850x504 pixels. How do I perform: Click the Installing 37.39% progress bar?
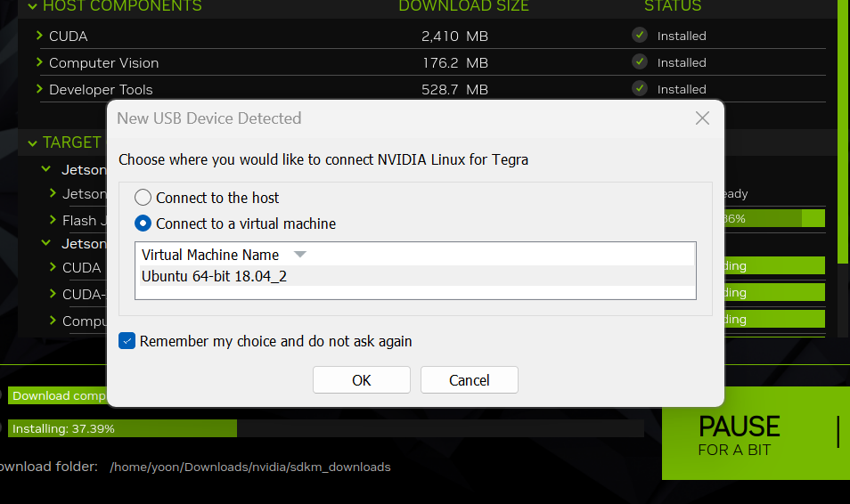325,428
